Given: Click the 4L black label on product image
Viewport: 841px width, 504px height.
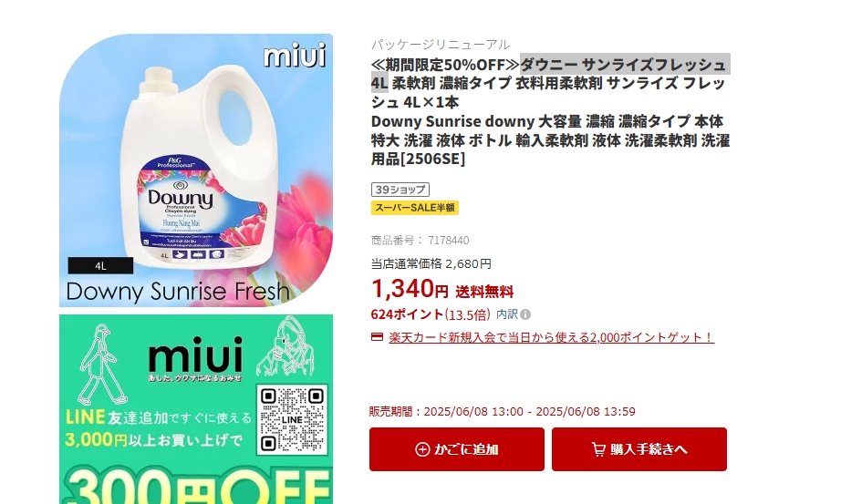Looking at the screenshot, I should pyautogui.click(x=100, y=266).
